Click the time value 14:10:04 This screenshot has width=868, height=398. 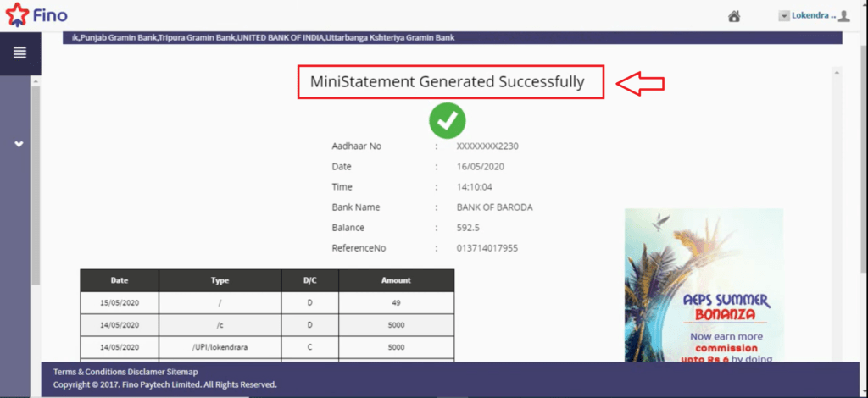(475, 187)
